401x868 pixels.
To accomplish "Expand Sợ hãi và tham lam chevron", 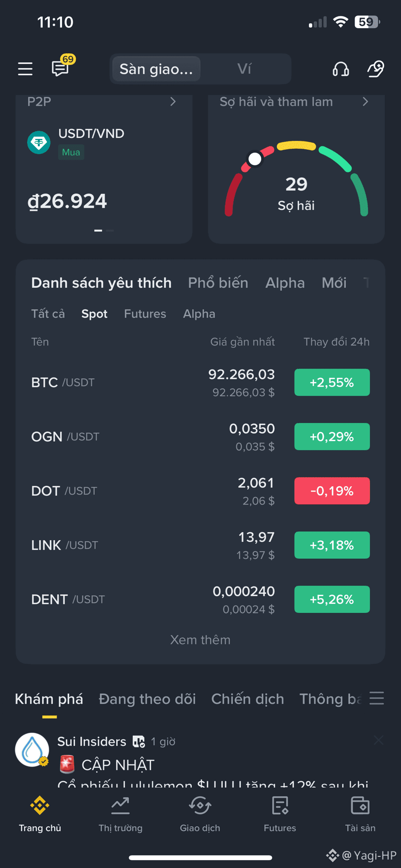I will coord(366,102).
